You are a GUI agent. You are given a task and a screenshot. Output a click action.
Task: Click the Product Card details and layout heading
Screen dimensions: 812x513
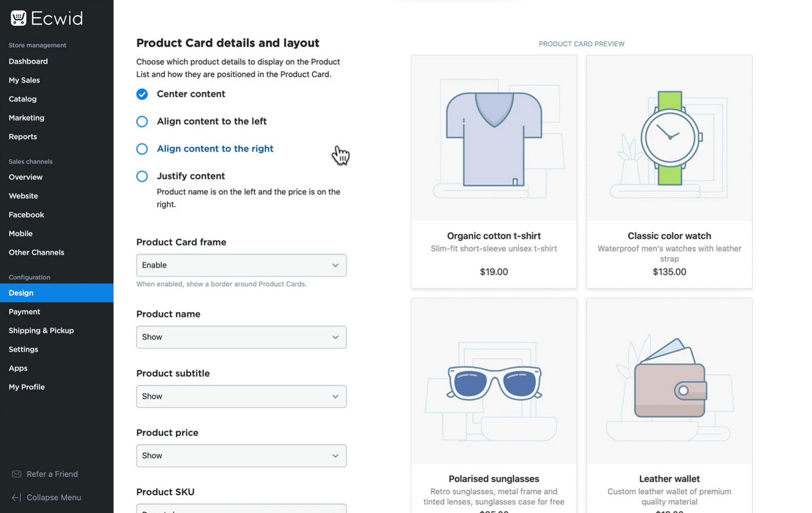(x=228, y=43)
